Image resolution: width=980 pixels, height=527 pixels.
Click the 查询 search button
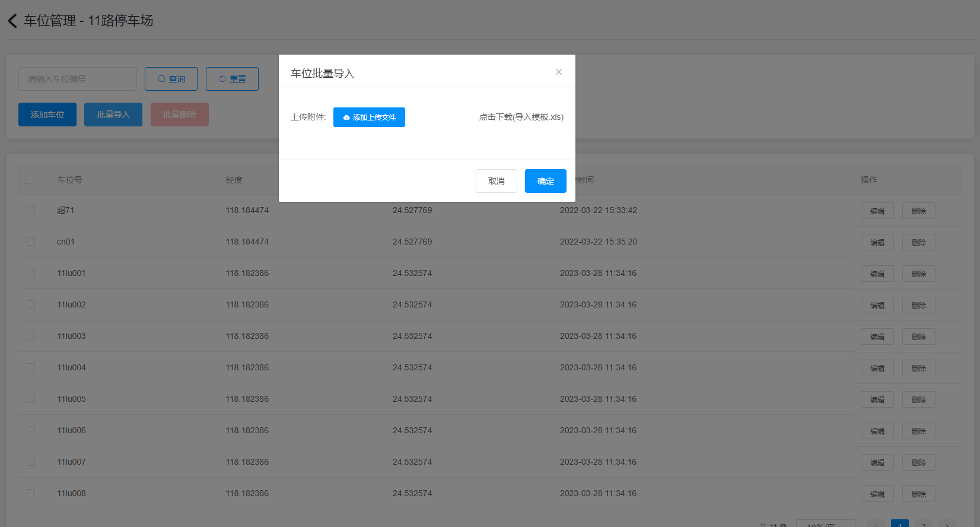(x=171, y=79)
